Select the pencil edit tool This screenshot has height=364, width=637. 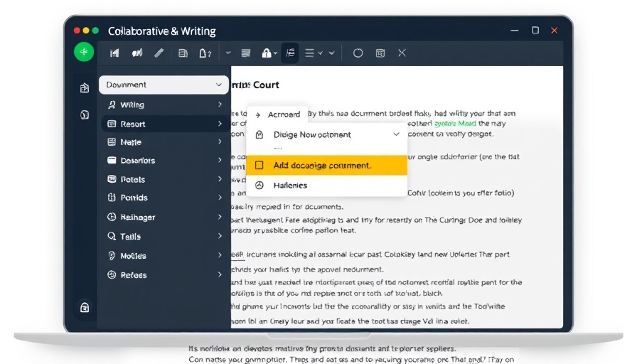(x=159, y=53)
